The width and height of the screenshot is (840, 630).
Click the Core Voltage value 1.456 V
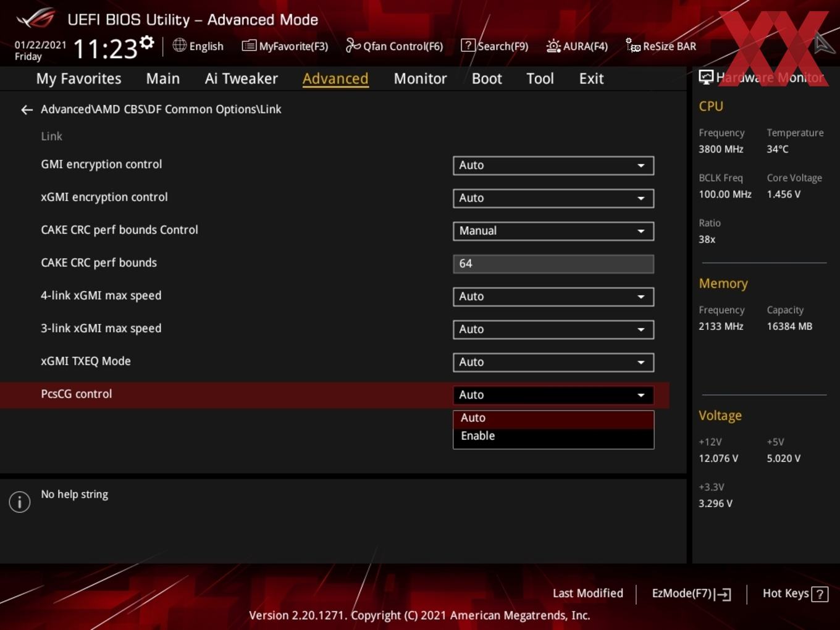point(784,195)
